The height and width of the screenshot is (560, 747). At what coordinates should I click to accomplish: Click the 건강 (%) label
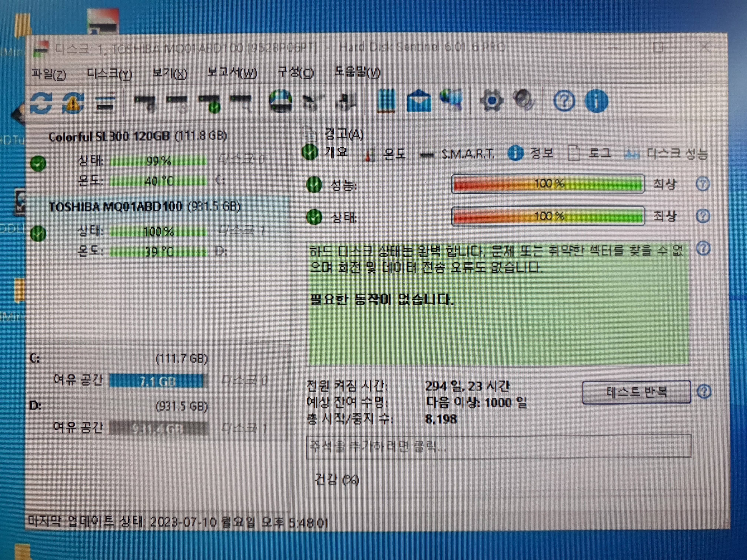337,480
